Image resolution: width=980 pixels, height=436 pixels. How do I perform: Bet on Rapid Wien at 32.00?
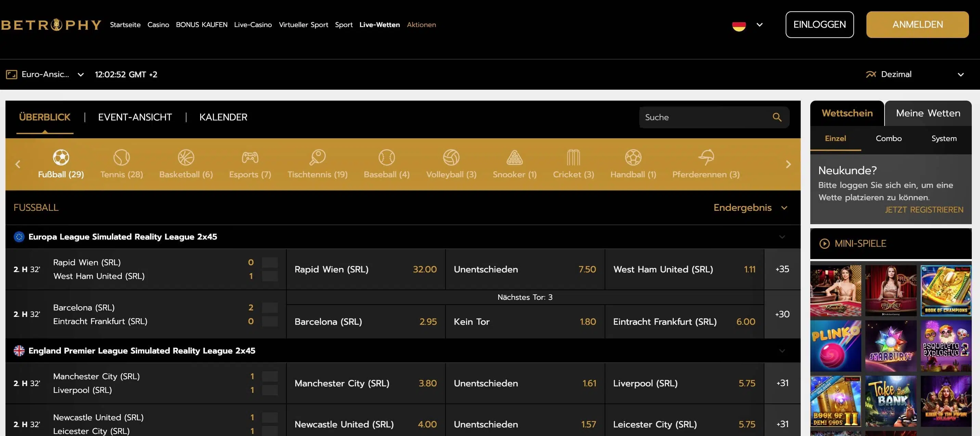click(365, 269)
